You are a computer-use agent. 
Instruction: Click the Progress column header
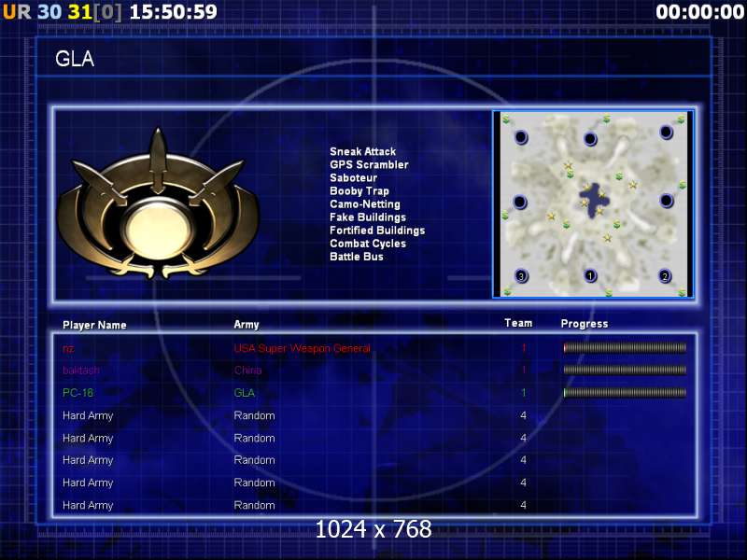[x=584, y=324]
